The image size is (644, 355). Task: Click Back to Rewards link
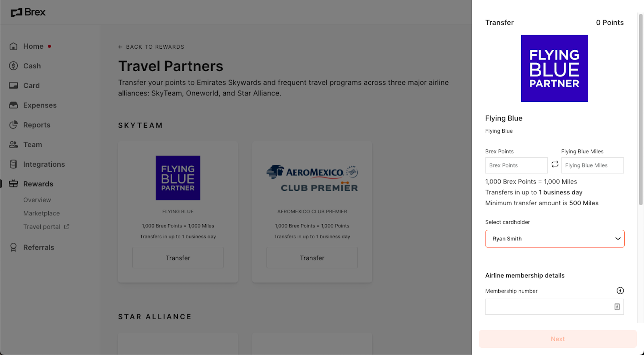coord(155,47)
